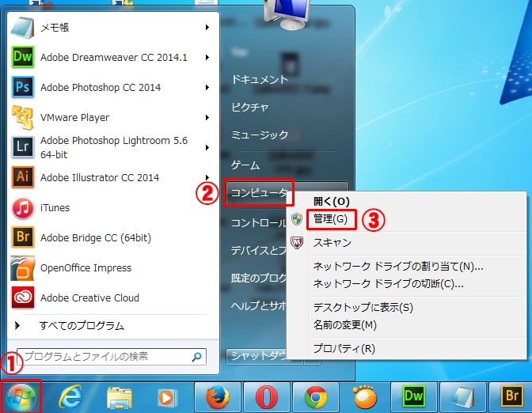
Task: Open ゲーム in Start menu
Action: pos(245,165)
